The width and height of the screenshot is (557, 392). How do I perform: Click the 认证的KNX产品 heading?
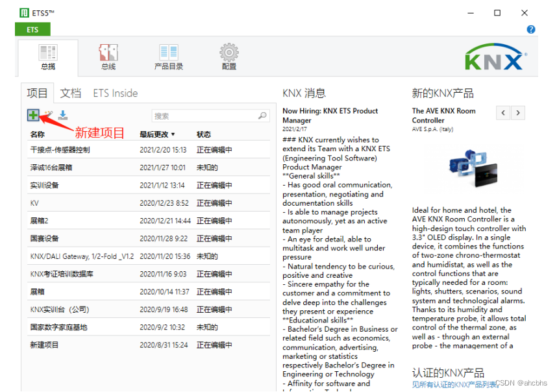click(449, 373)
